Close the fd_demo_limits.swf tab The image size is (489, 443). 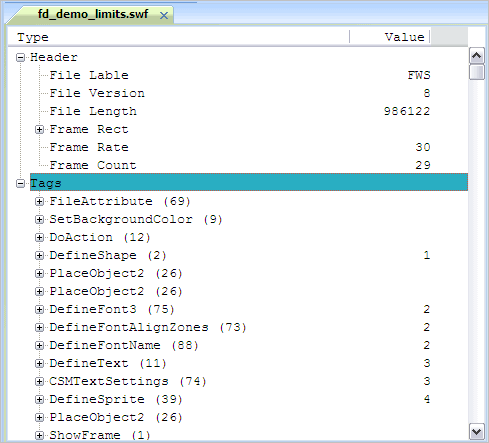point(164,15)
